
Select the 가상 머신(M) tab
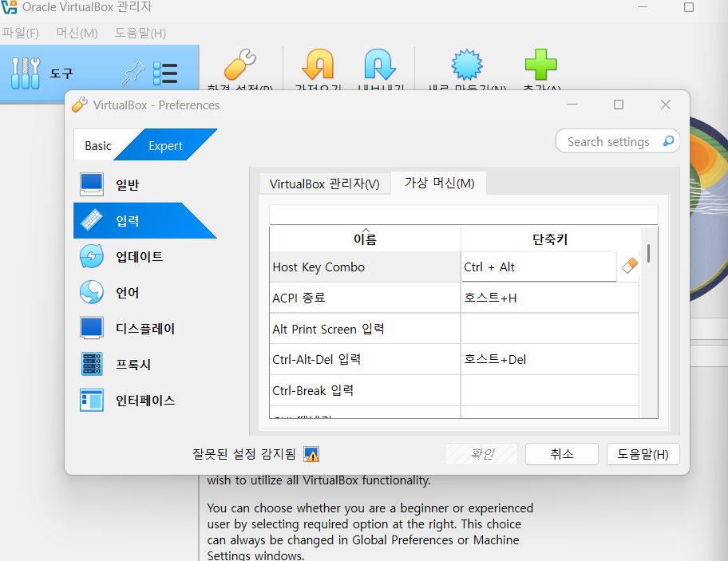point(439,183)
